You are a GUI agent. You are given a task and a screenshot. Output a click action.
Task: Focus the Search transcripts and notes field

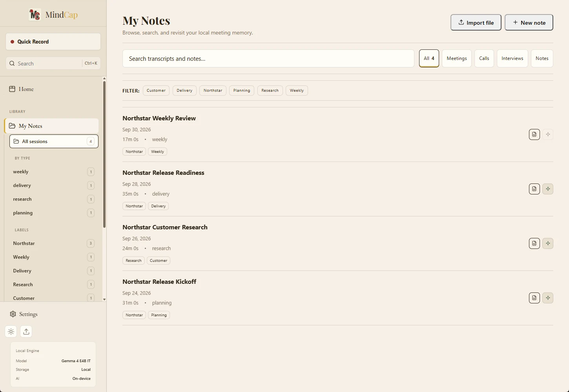pyautogui.click(x=268, y=58)
